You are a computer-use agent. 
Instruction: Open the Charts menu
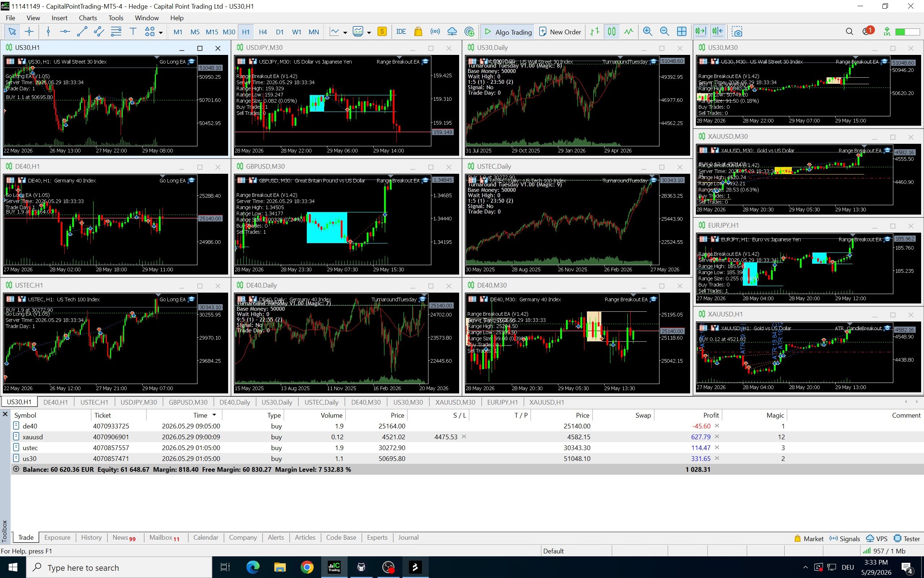88,18
